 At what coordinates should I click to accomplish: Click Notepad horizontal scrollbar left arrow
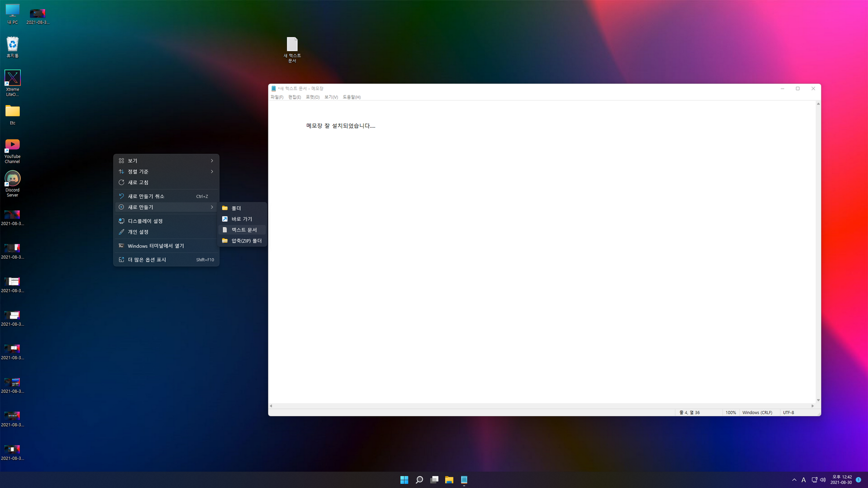tap(271, 406)
